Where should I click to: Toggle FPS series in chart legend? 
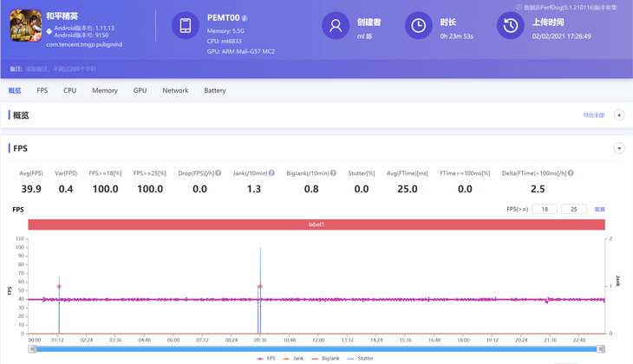(266, 358)
